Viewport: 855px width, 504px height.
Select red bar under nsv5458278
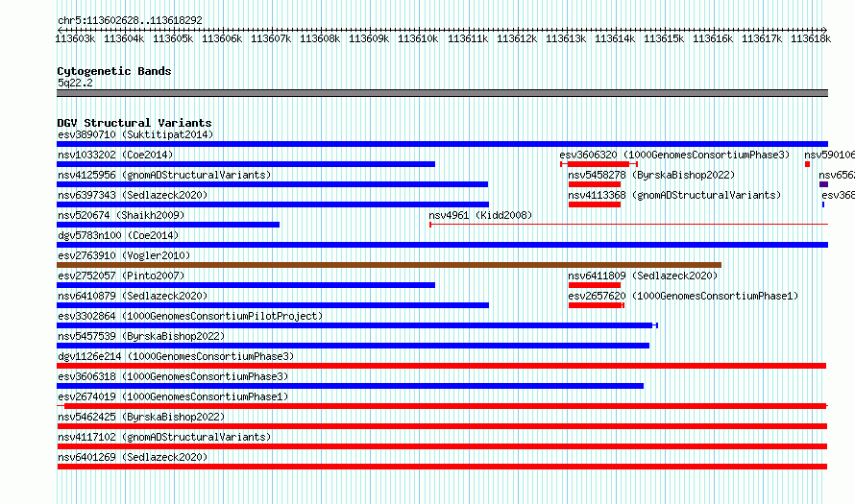(x=595, y=184)
